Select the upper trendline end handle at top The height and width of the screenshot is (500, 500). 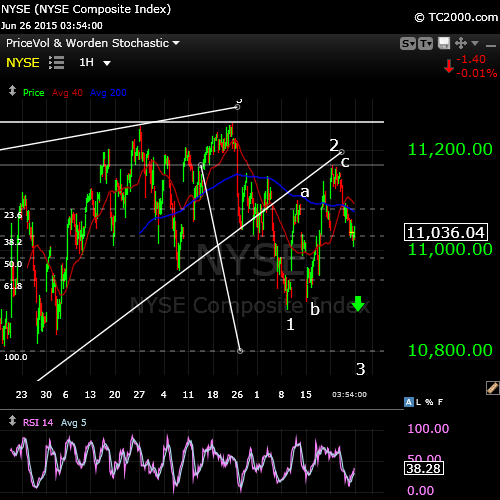pos(237,107)
